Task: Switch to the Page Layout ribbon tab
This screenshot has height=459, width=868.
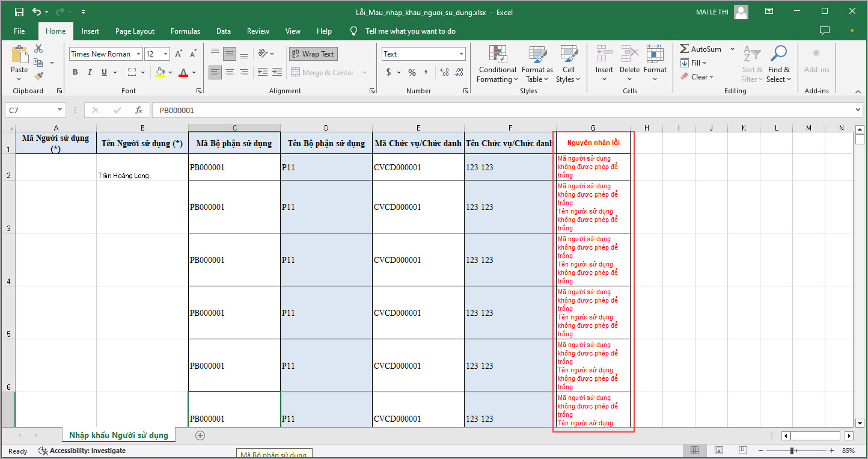Action: [x=135, y=31]
